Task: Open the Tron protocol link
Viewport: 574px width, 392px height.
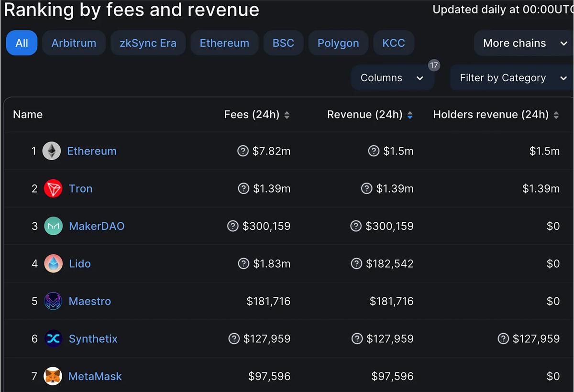Action: coord(80,189)
